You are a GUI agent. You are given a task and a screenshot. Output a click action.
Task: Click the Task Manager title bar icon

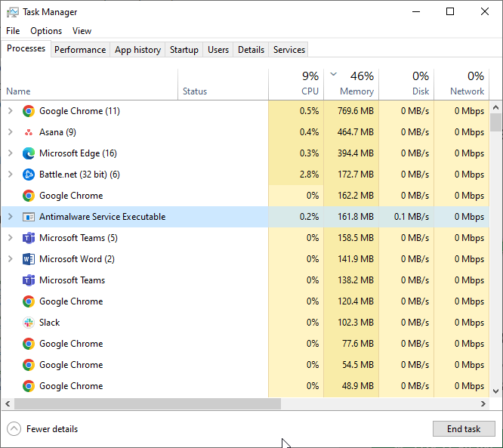coord(13,12)
